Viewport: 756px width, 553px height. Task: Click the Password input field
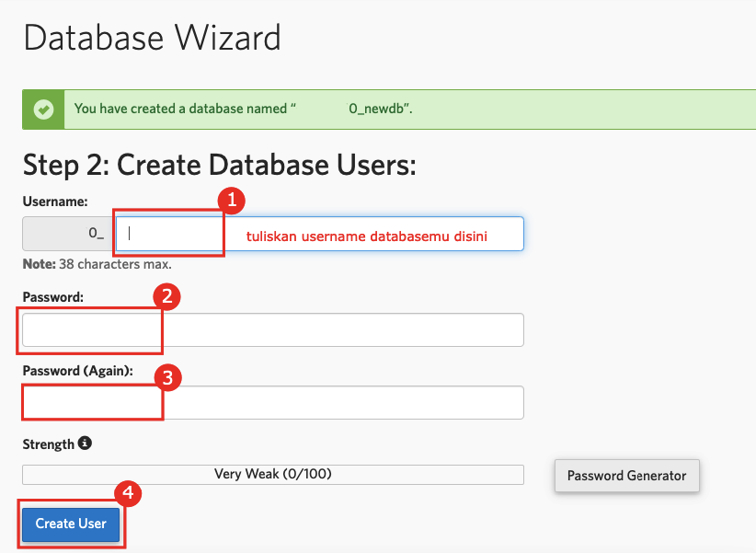273,330
